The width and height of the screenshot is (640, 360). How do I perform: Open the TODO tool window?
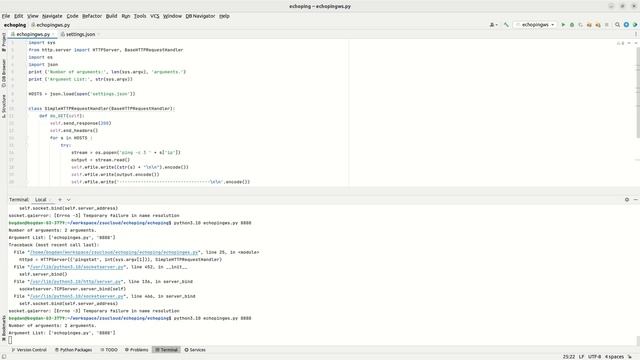(109, 350)
